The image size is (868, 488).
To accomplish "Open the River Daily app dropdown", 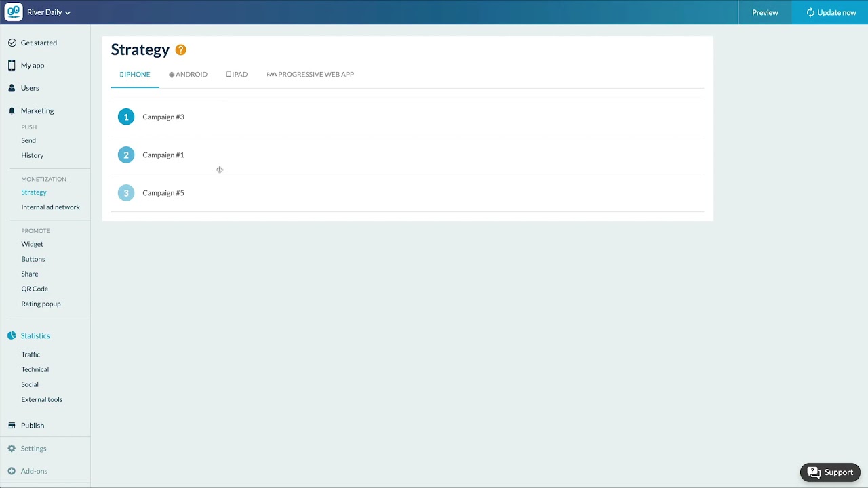I will point(49,12).
